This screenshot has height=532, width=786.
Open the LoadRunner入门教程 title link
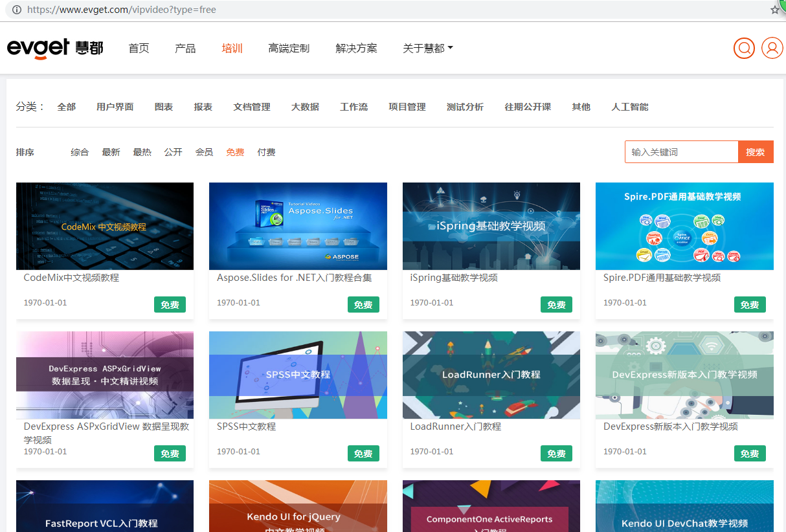(455, 427)
